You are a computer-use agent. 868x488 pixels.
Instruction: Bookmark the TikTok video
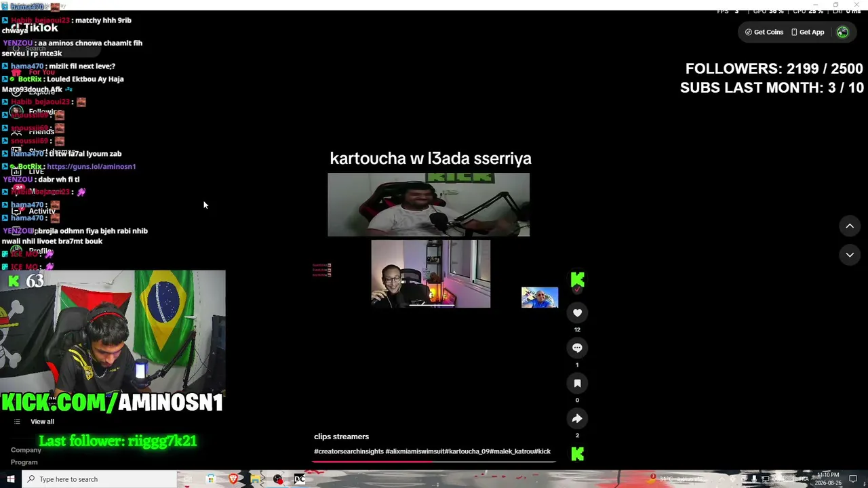577,383
